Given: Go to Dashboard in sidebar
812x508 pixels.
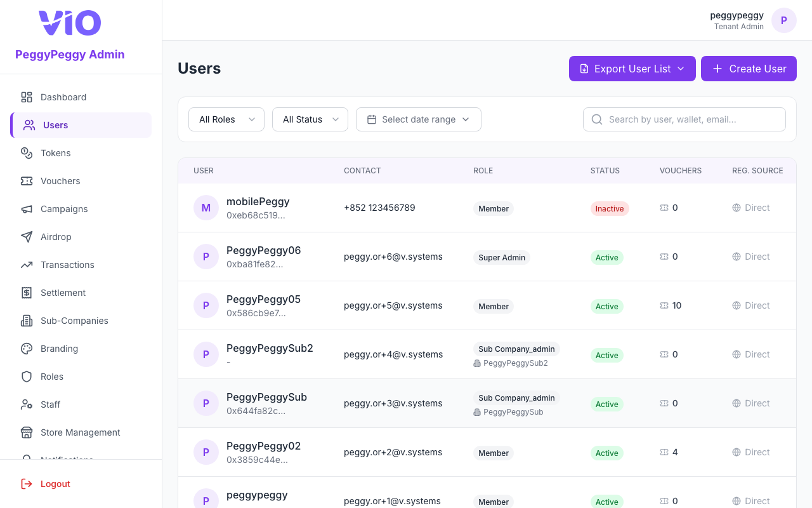Looking at the screenshot, I should pyautogui.click(x=81, y=97).
